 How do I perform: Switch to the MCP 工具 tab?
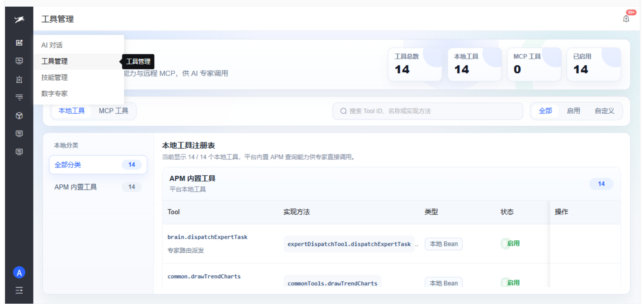click(x=114, y=111)
